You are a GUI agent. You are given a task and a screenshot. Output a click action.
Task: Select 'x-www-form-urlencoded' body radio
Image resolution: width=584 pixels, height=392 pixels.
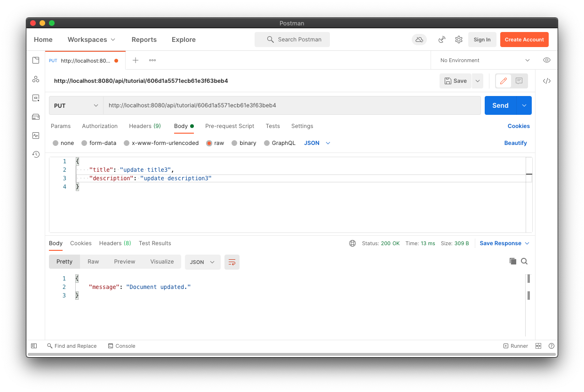(x=127, y=143)
